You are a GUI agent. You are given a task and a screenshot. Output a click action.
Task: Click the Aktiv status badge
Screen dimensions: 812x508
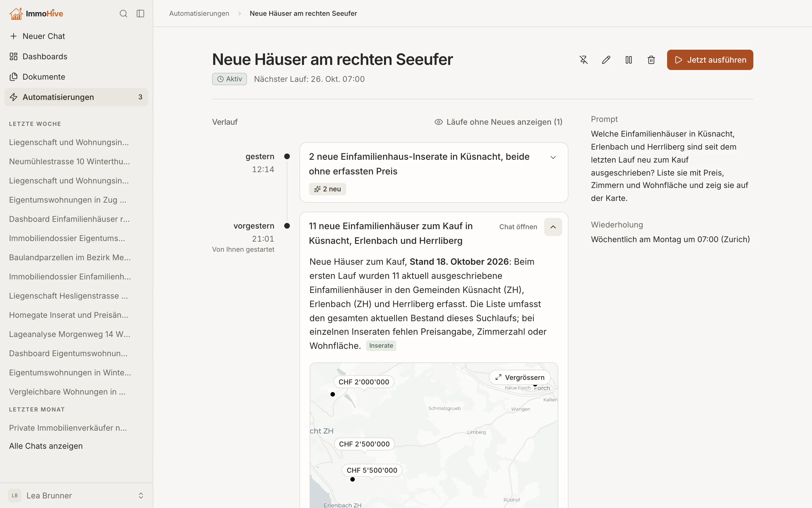[x=230, y=79]
